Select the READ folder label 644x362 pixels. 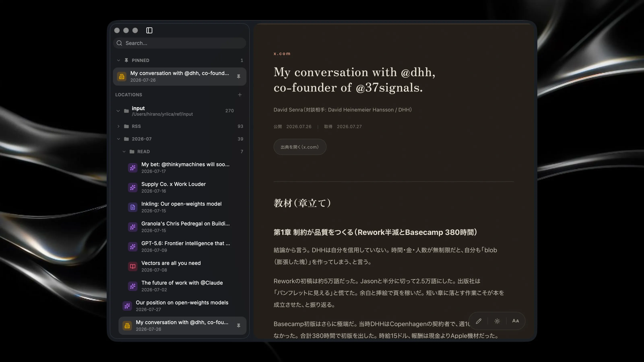(x=143, y=152)
